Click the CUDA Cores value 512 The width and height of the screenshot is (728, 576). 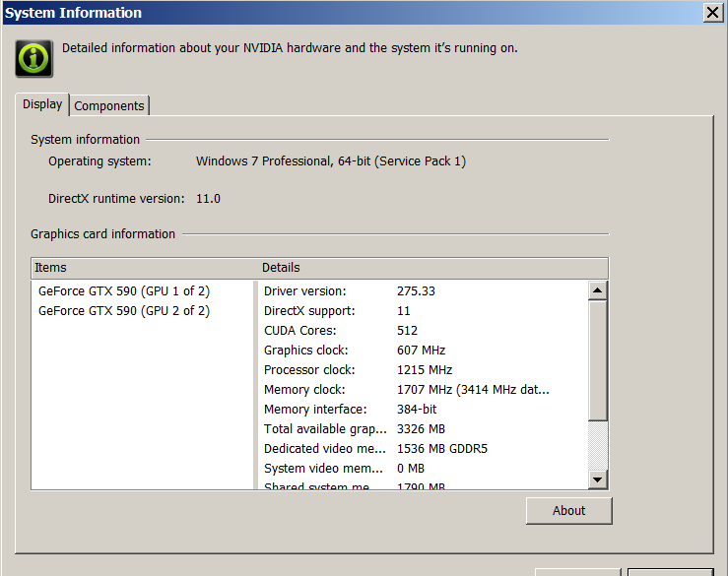click(x=407, y=331)
